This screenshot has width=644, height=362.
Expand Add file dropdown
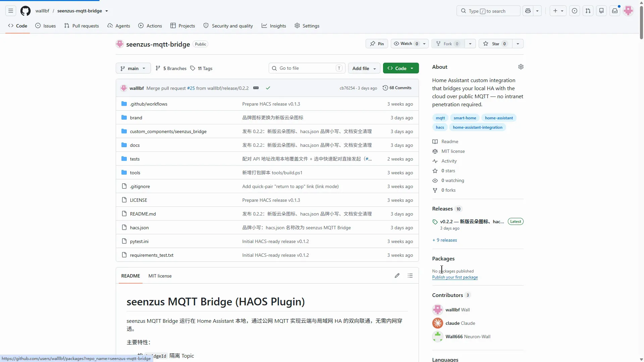(364, 68)
